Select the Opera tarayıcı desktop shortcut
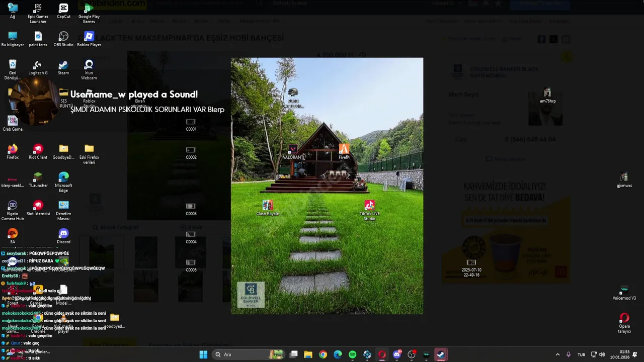644x362 pixels. tap(624, 323)
